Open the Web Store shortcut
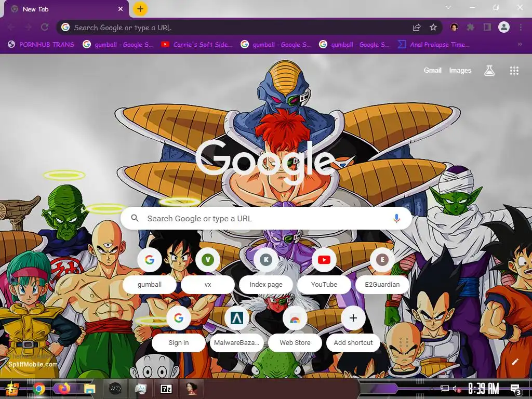This screenshot has width=532, height=399. click(295, 330)
